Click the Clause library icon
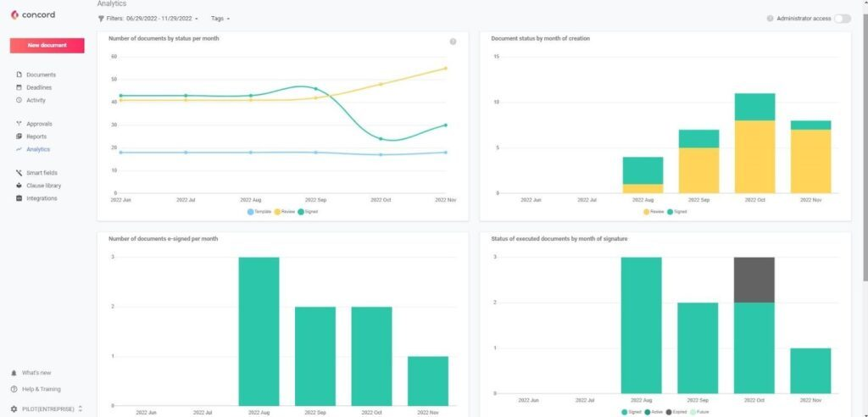The width and height of the screenshot is (868, 417). [x=19, y=186]
